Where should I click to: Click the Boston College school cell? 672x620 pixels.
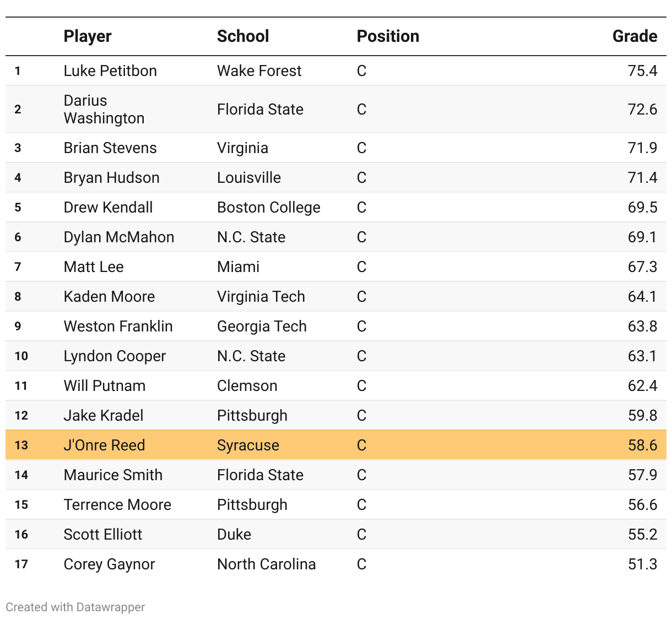268,208
